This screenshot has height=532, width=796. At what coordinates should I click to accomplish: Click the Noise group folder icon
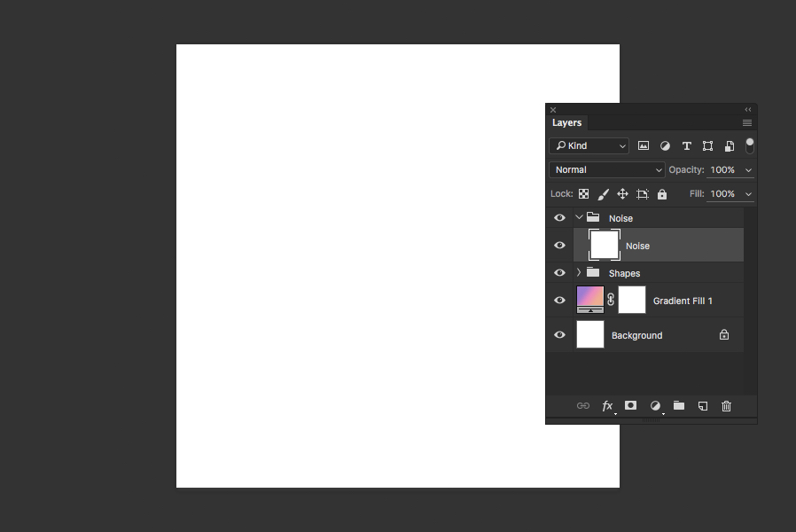click(593, 217)
